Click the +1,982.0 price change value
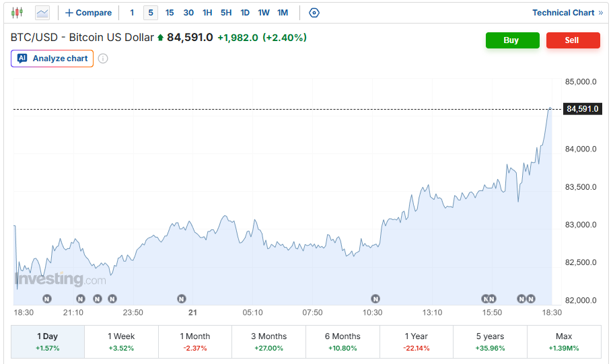The width and height of the screenshot is (613, 364). 238,38
